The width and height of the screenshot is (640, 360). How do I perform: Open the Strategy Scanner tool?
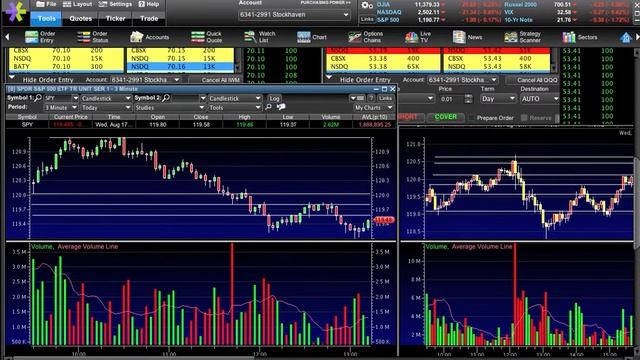click(x=522, y=37)
